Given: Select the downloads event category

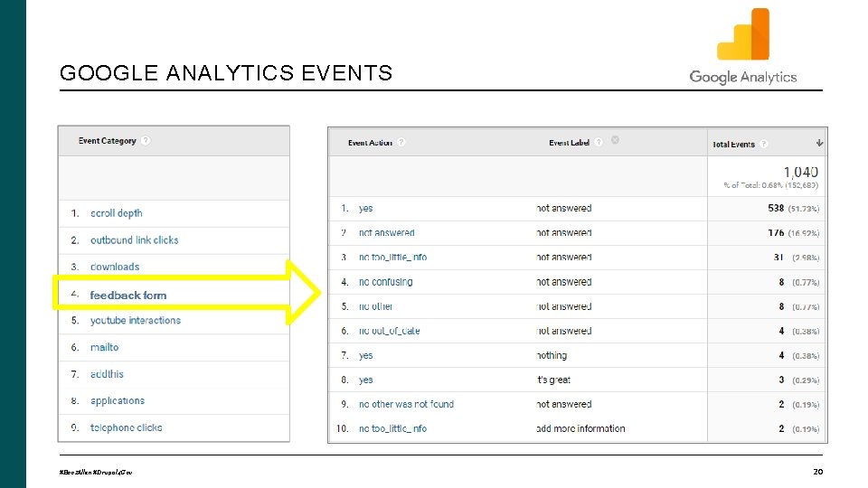Looking at the screenshot, I should point(115,267).
